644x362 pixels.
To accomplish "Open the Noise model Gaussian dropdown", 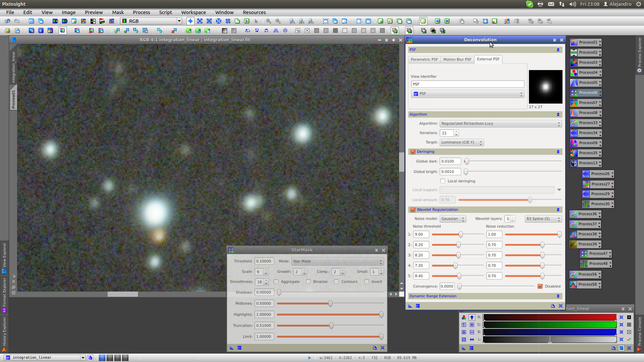I will (453, 219).
